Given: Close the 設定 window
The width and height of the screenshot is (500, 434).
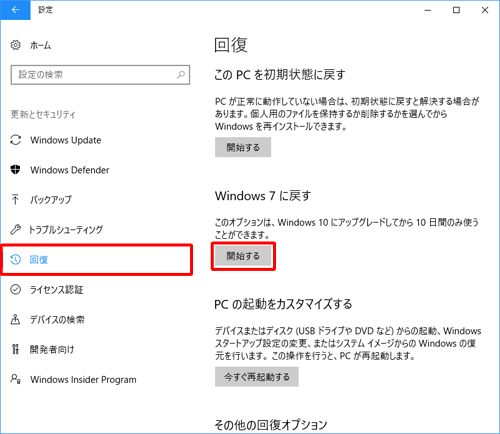Looking at the screenshot, I should point(485,10).
